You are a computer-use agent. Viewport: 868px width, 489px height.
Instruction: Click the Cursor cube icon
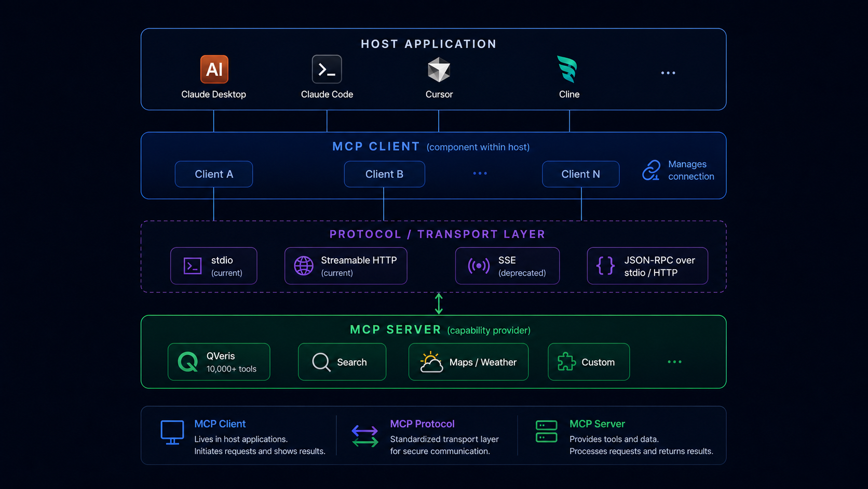coord(439,70)
